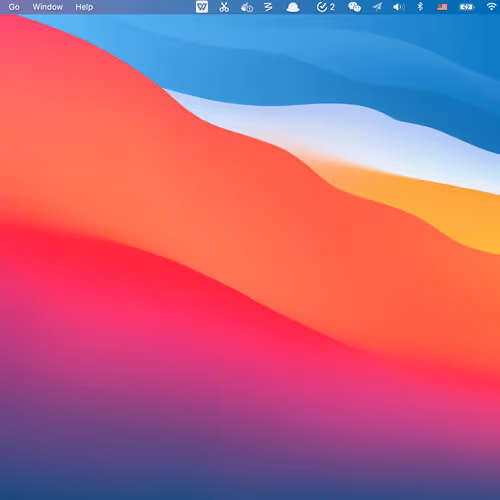500x500 pixels.
Task: Open the scissors snipping tool icon
Action: point(224,7)
